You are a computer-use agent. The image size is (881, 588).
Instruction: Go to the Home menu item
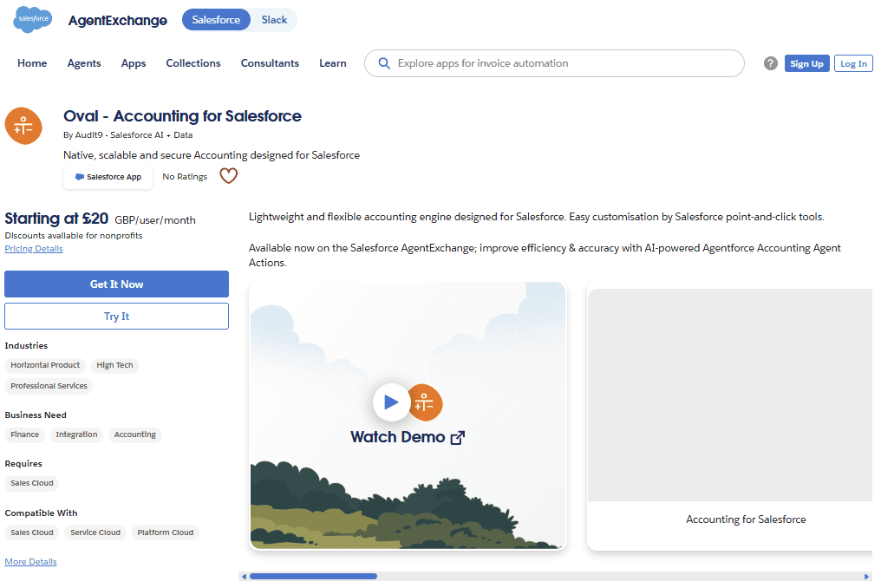point(32,63)
